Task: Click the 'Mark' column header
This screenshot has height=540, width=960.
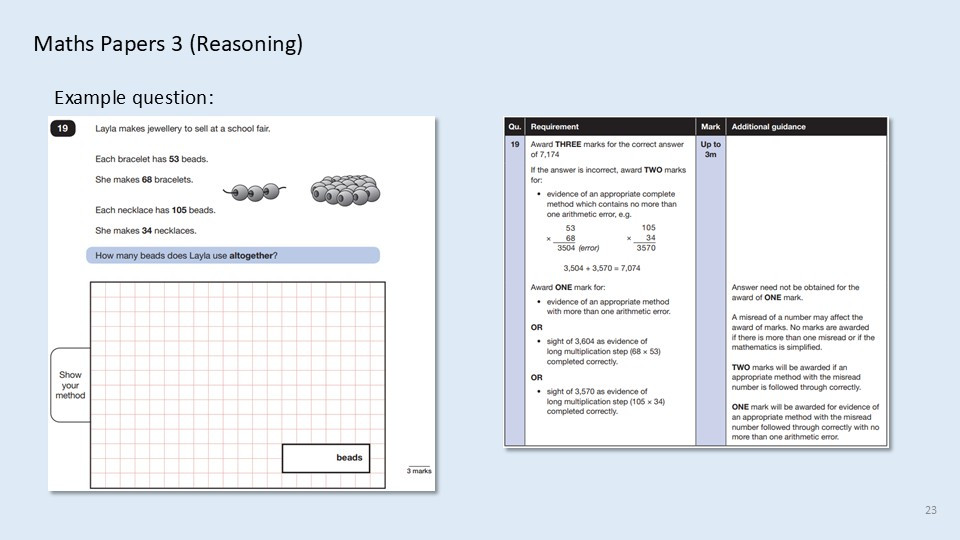Action: click(x=710, y=127)
